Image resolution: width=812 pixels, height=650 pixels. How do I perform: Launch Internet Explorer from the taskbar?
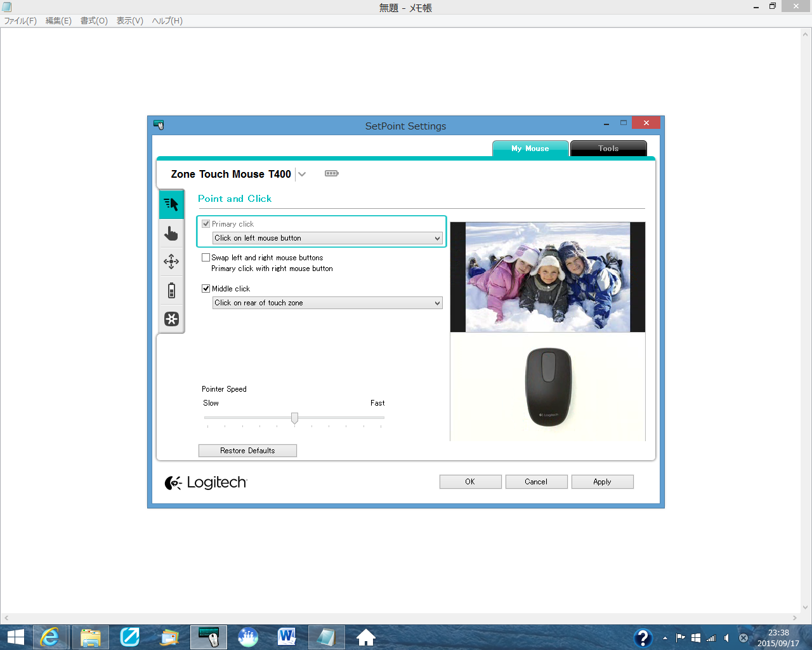[x=49, y=637]
